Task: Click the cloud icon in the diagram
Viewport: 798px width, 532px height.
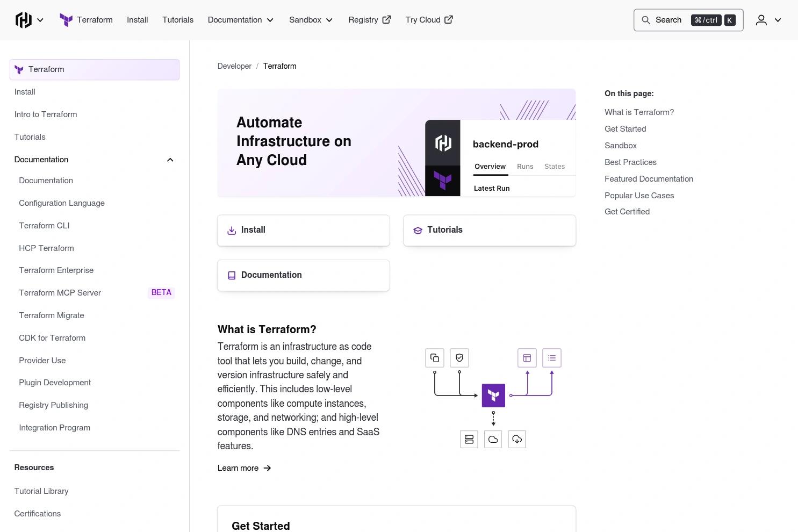Action: coord(493,440)
